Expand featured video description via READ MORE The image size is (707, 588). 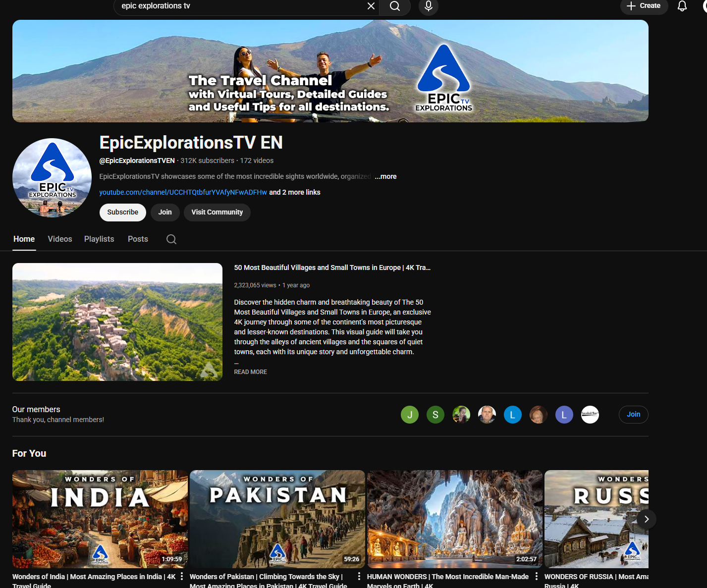pos(250,372)
